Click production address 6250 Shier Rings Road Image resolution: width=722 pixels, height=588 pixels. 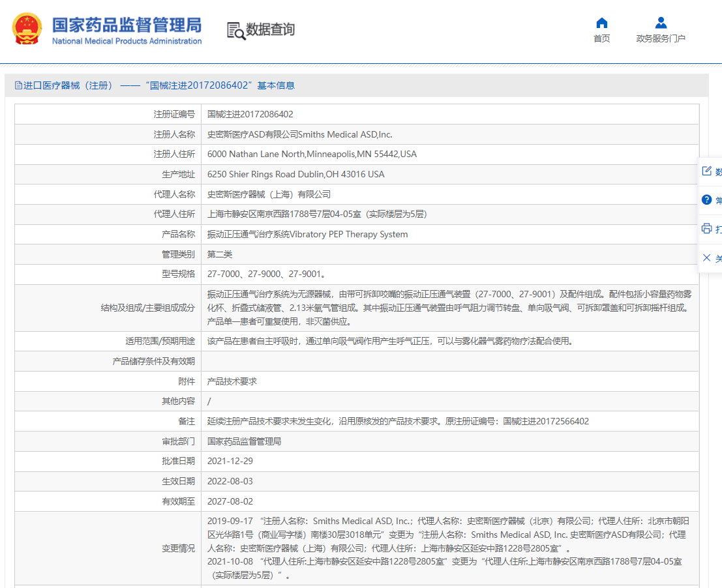coord(295,174)
